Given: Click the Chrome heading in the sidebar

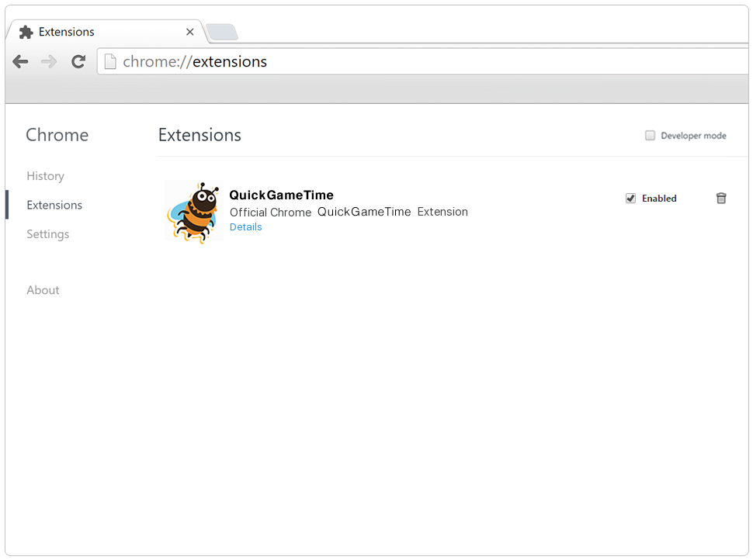Looking at the screenshot, I should [x=57, y=135].
